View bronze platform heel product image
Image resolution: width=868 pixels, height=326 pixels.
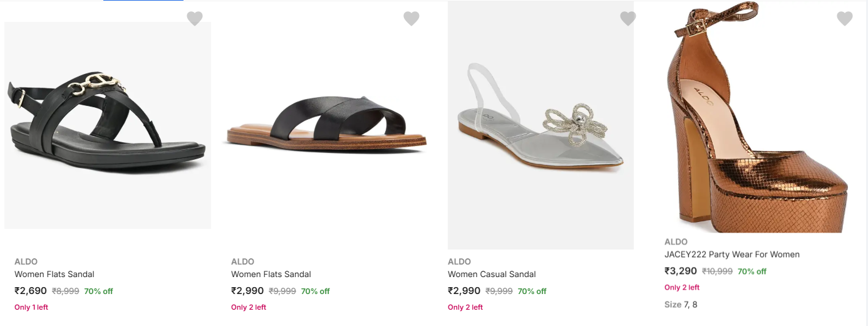point(758,119)
